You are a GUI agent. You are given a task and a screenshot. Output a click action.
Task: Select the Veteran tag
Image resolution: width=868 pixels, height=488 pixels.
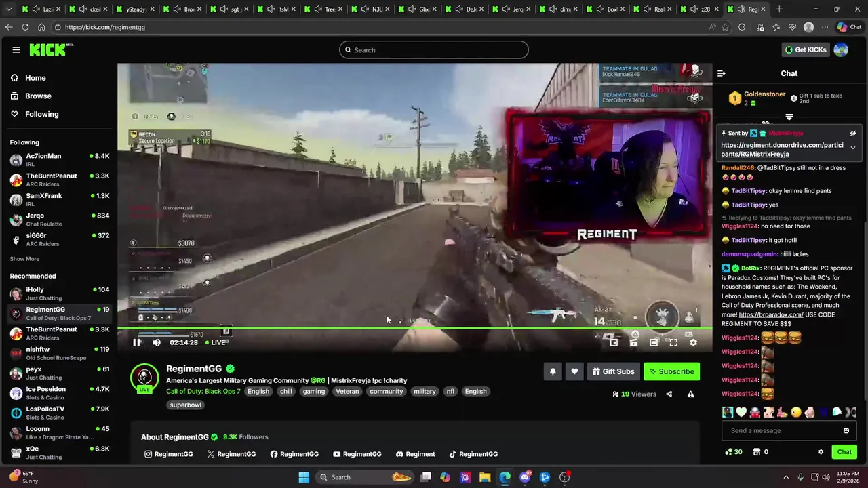(x=347, y=391)
